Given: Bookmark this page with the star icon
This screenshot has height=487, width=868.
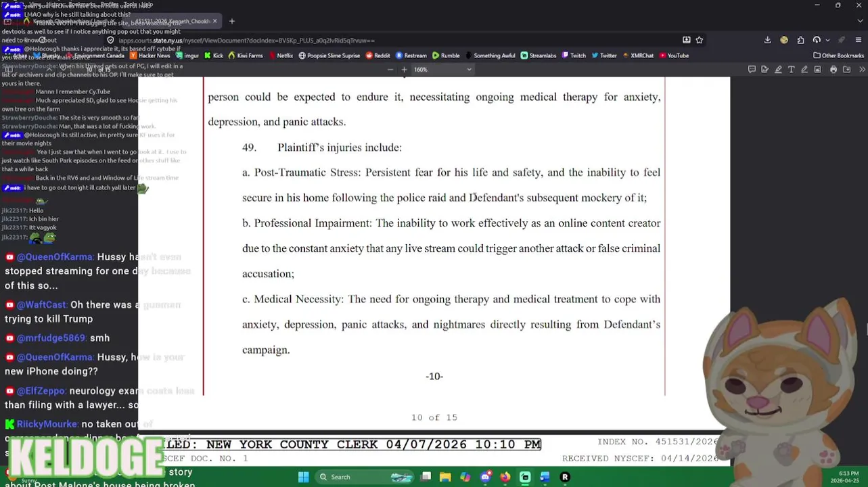Looking at the screenshot, I should [700, 40].
